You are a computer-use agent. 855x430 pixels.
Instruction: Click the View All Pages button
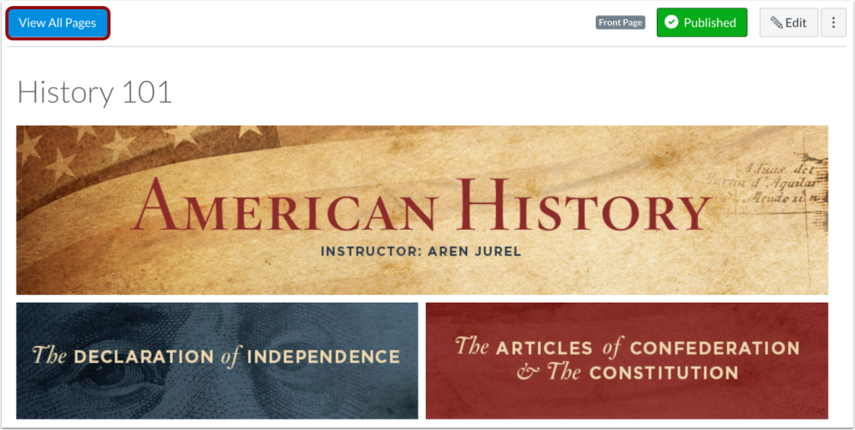[57, 23]
